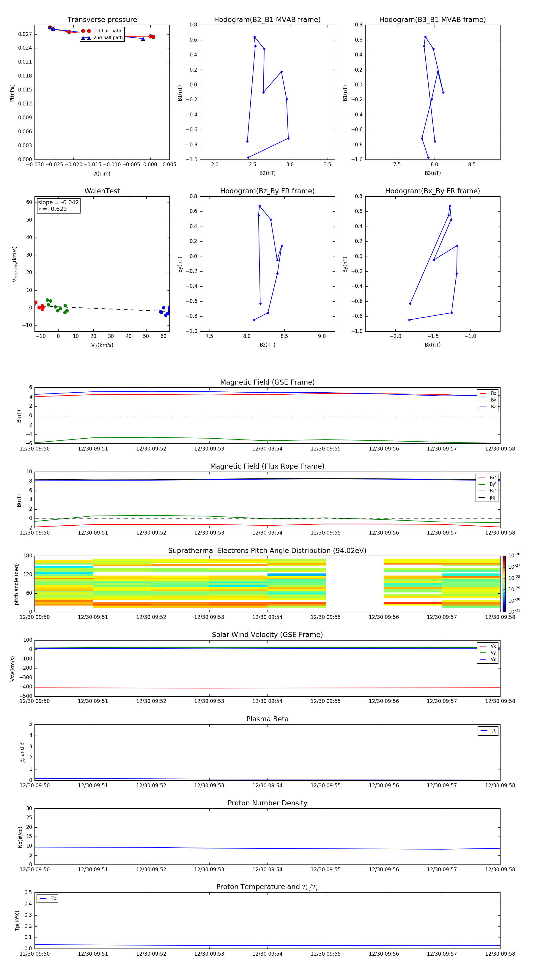
Task: Click the lowest point on B2_B1 hodogram
Action: pyautogui.click(x=248, y=157)
